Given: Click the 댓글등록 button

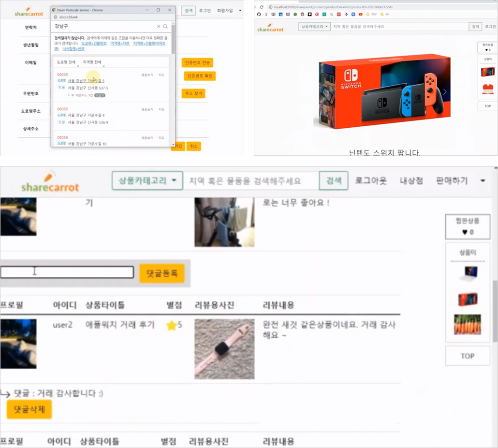Looking at the screenshot, I should [162, 273].
